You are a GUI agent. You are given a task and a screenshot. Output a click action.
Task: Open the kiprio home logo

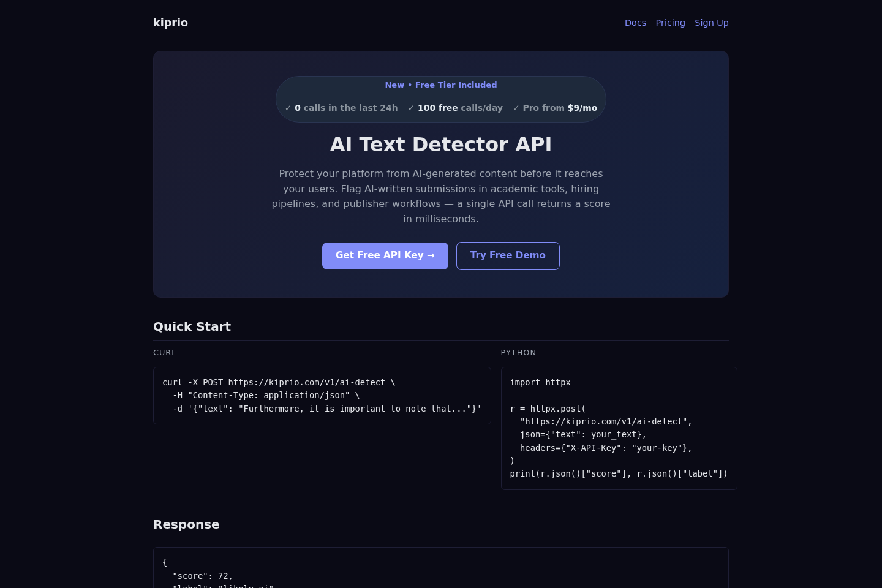coord(170,23)
